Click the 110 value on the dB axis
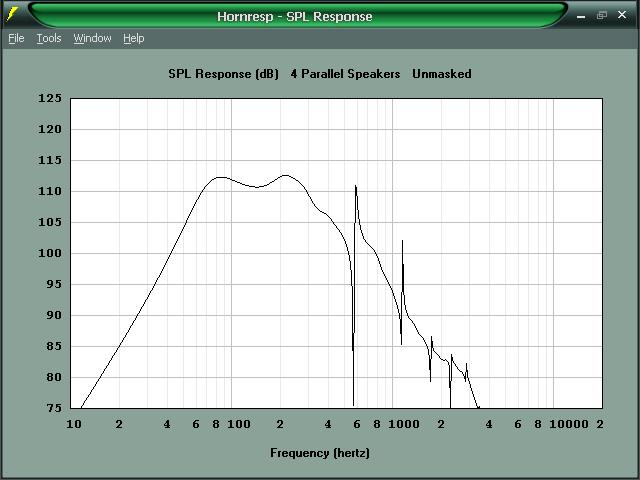The image size is (640, 480). pyautogui.click(x=50, y=191)
